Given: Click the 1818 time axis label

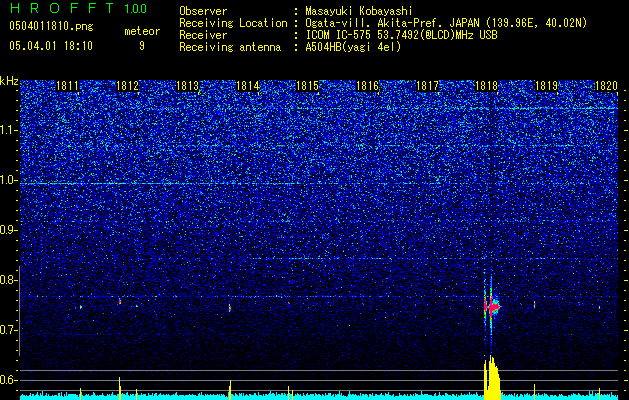Looking at the screenshot, I should click(x=486, y=86).
